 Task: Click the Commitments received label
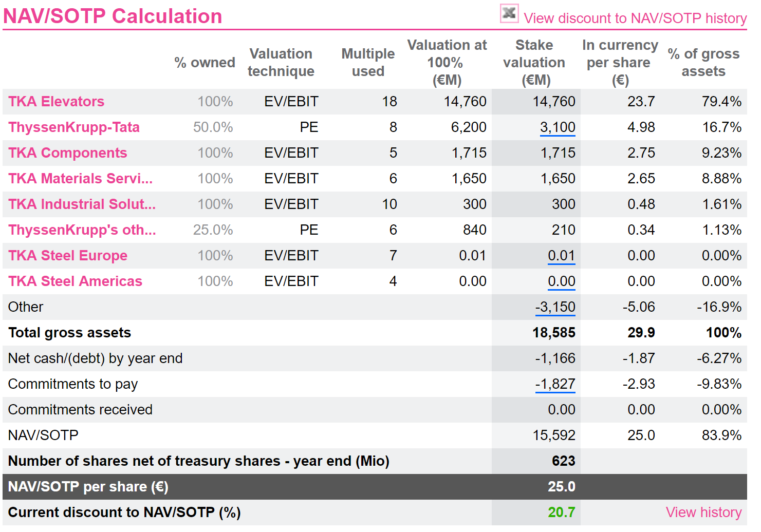click(x=81, y=410)
